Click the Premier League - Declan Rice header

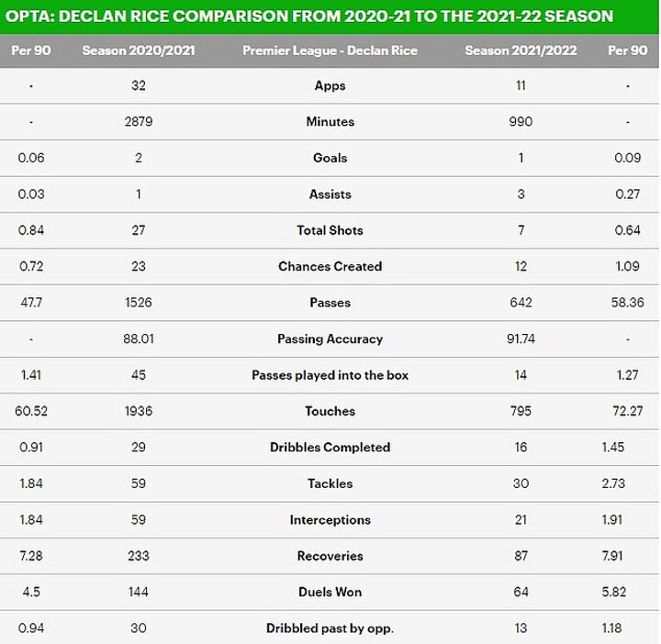(x=330, y=50)
